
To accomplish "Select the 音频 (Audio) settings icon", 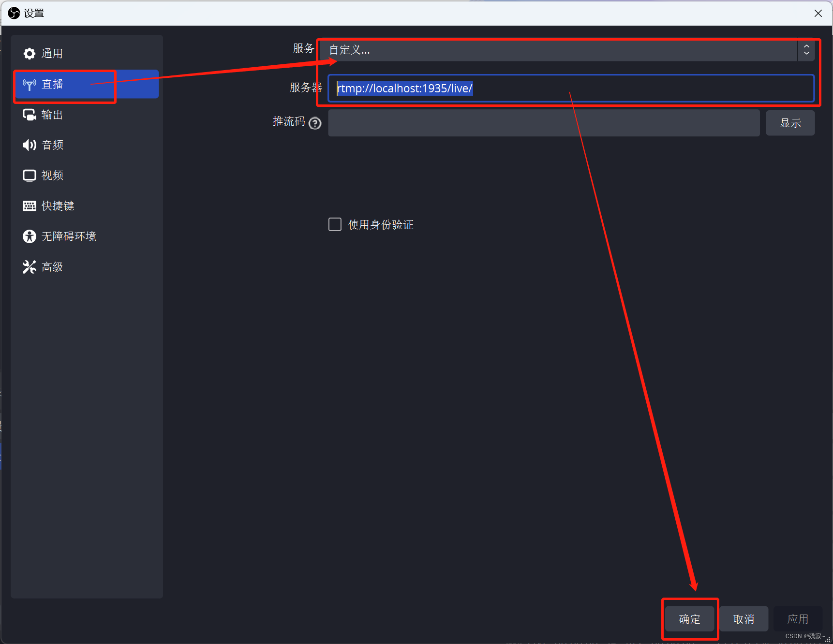I will coord(29,145).
